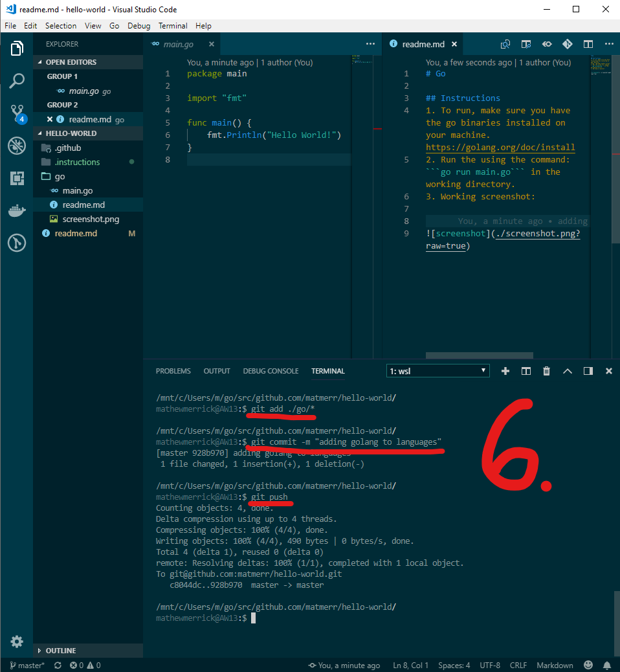Change language mode Markdown

coord(555,665)
